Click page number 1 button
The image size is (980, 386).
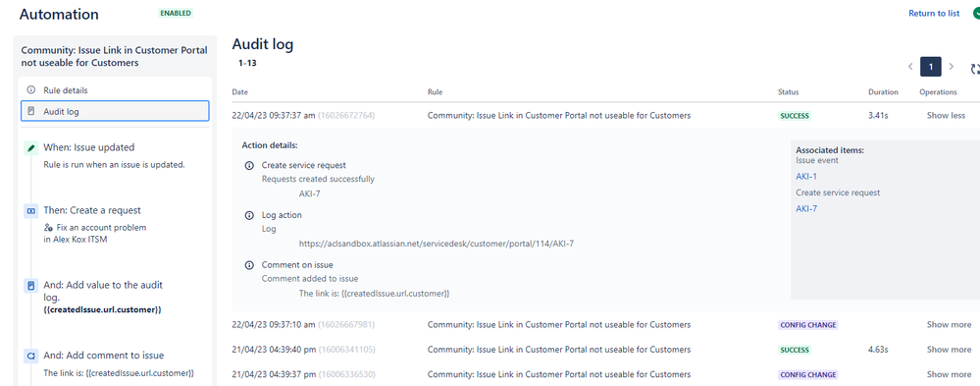point(931,67)
